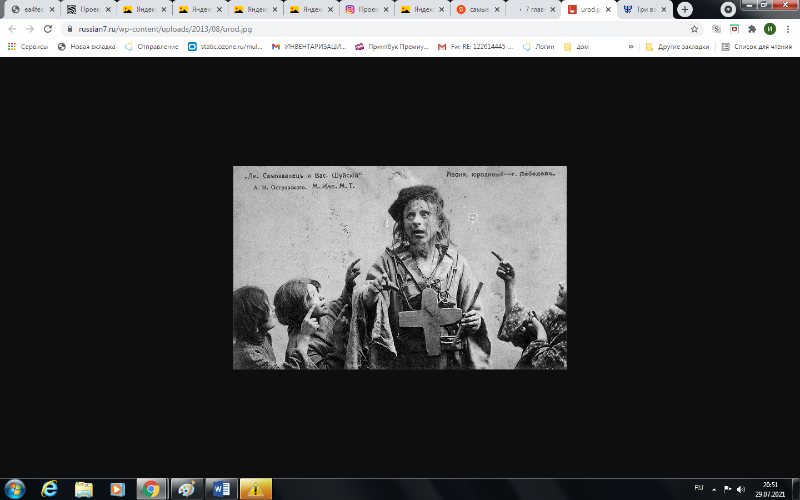
Task: Open Chrome's three-dot menu
Action: 788,29
